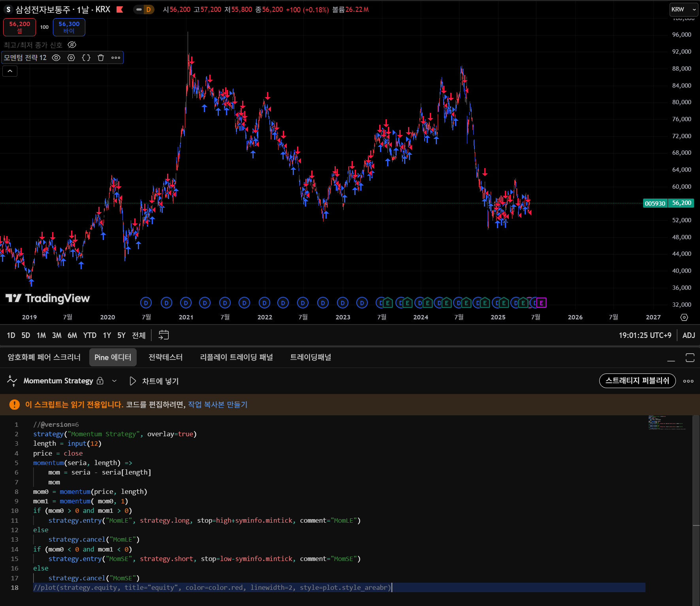Open more options dots for 모멘텀 전략 12
The image size is (700, 606).
point(115,58)
